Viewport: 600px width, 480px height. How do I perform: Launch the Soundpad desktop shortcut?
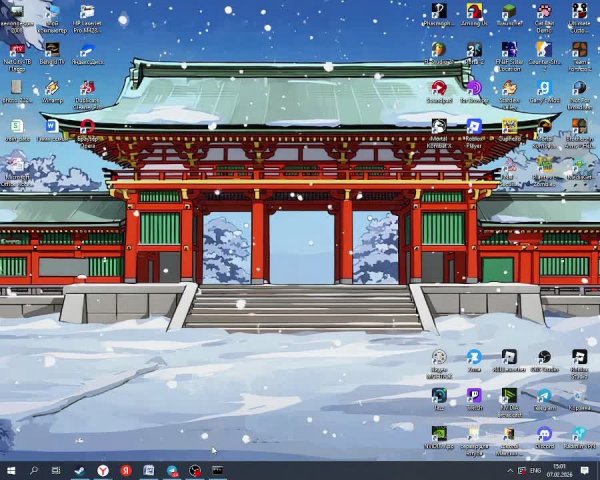(x=439, y=92)
